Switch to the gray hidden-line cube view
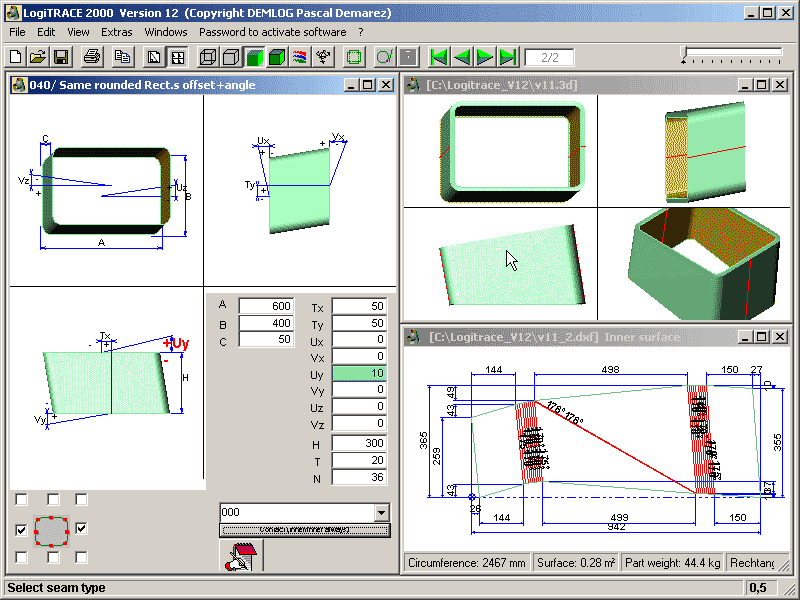Image resolution: width=800 pixels, height=600 pixels. 231,57
